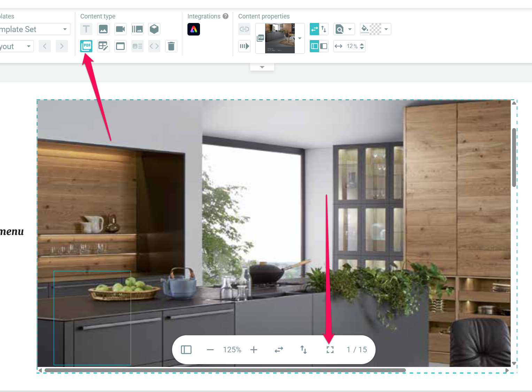This screenshot has height=392, width=532.
Task: Toggle sidebar panel in PDF viewer bar
Action: (186, 350)
